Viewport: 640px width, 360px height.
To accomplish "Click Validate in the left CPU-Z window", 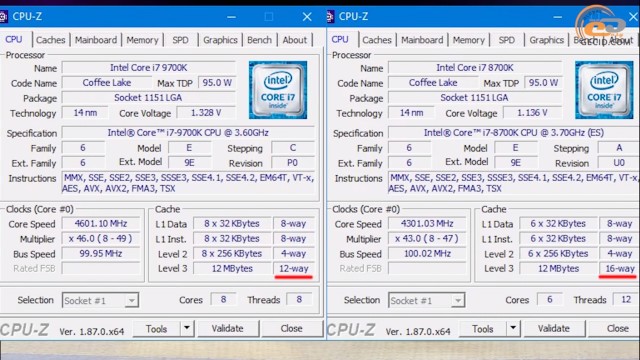I will pos(228,328).
